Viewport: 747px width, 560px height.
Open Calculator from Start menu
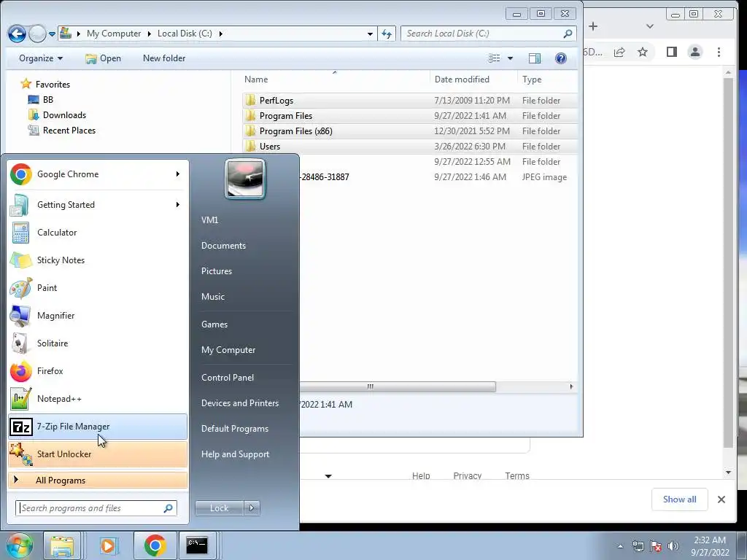tap(98, 233)
